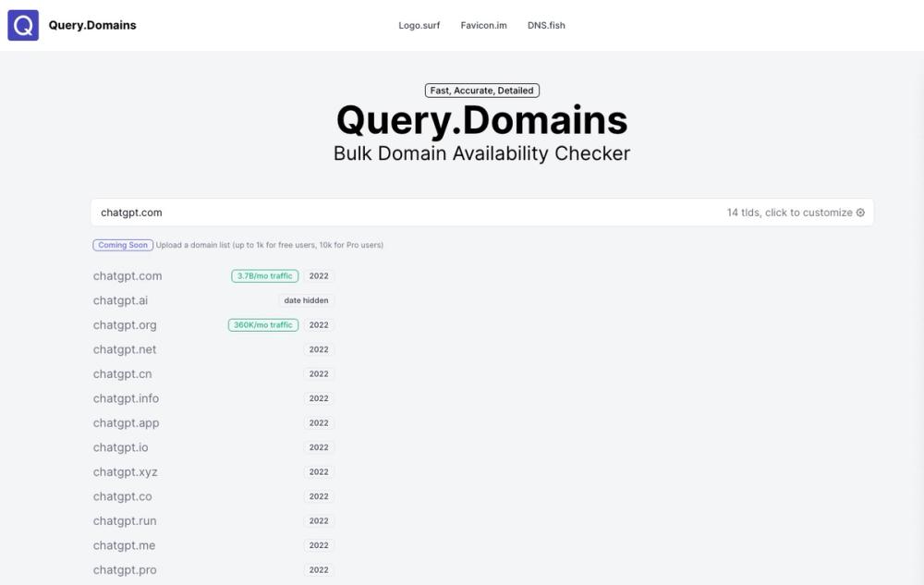The height and width of the screenshot is (585, 924).
Task: Click the 2022 tag next to chatgpt.me
Action: [319, 545]
